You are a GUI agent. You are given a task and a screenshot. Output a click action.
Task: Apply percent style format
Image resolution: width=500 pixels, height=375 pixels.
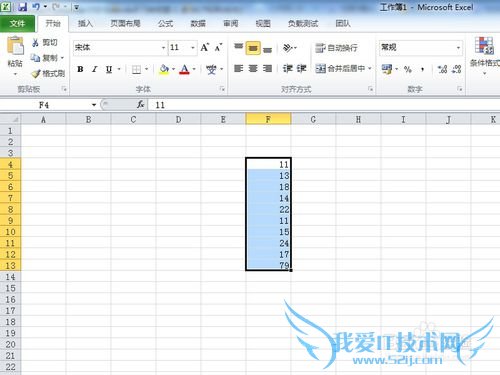tap(407, 69)
